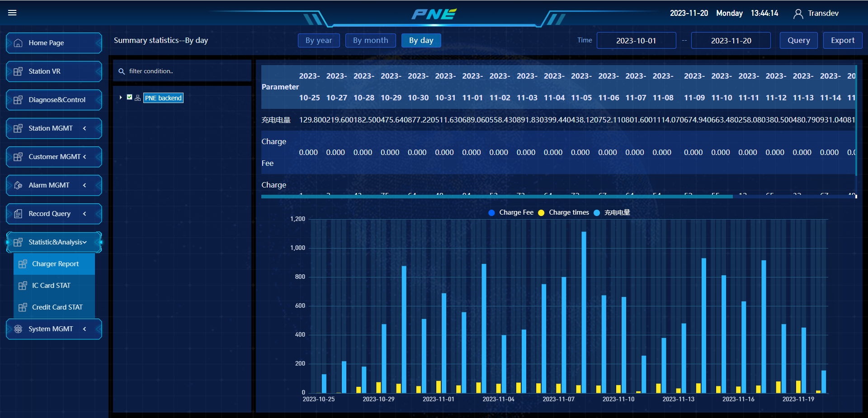868x418 pixels.
Task: Expand Alarm MGMT submenu chevron
Action: (x=85, y=185)
